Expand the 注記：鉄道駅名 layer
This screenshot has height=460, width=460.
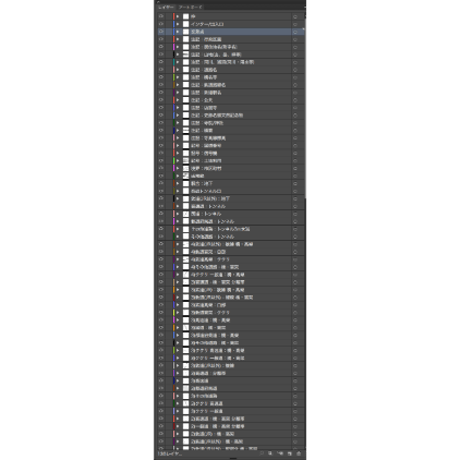(x=178, y=92)
